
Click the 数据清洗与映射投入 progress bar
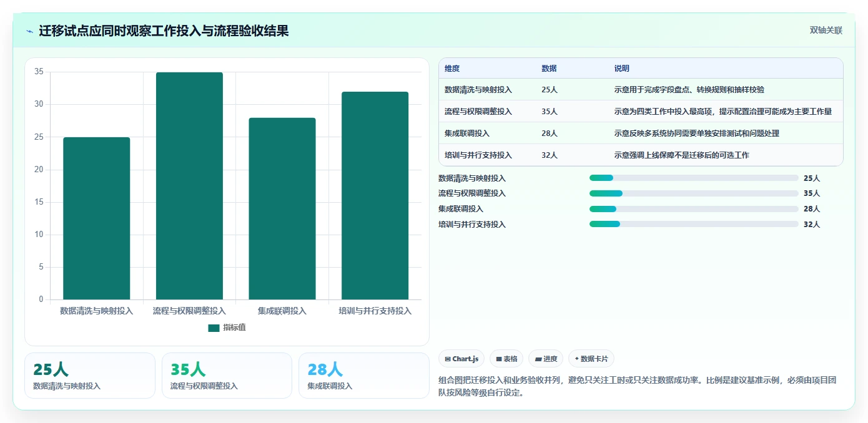click(694, 178)
